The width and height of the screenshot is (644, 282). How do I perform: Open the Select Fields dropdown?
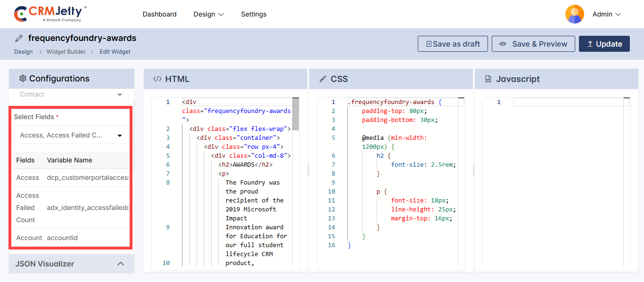(x=71, y=135)
